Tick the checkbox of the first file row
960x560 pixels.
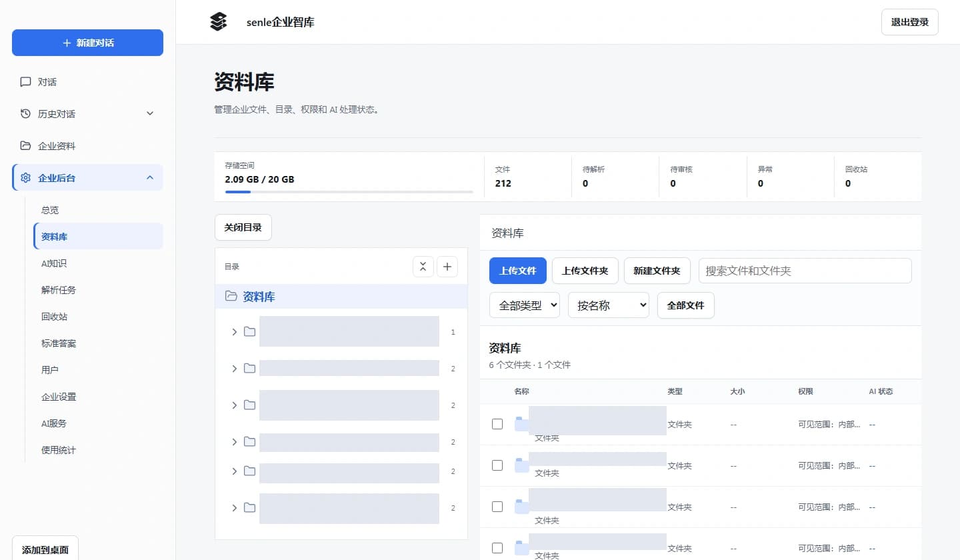tap(497, 424)
